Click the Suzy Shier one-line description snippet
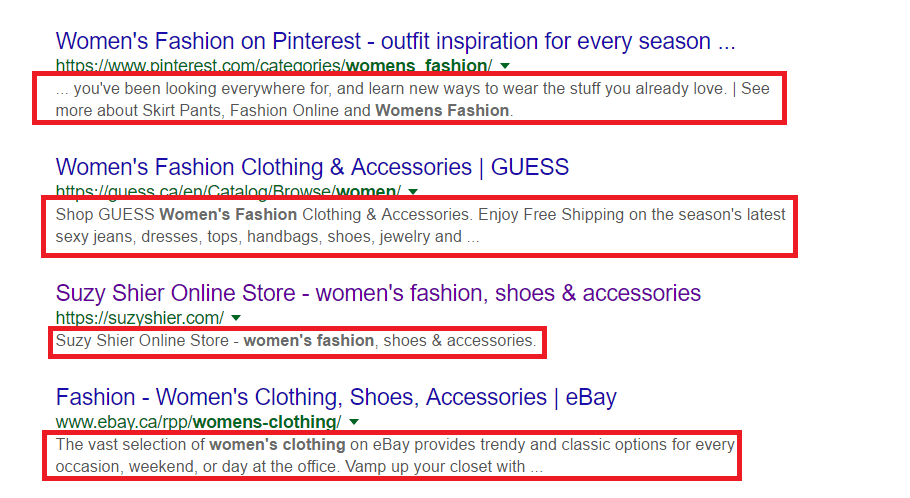 point(296,341)
